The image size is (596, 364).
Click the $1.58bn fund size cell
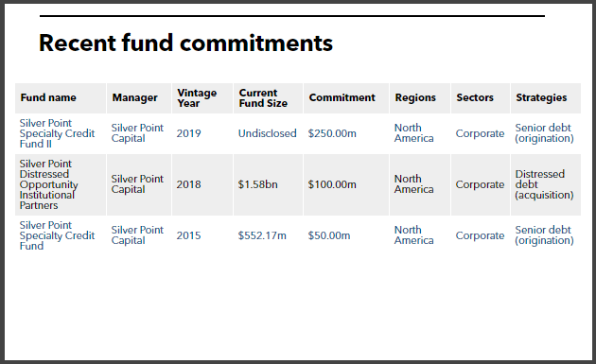(x=257, y=184)
